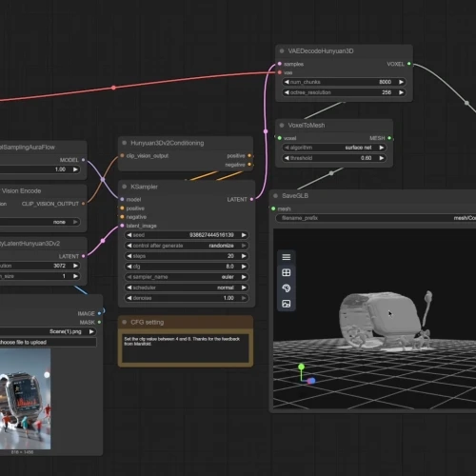This screenshot has height=476, width=476.
Task: Click the voxel input socket of VoxelToMesh
Action: coord(280,138)
